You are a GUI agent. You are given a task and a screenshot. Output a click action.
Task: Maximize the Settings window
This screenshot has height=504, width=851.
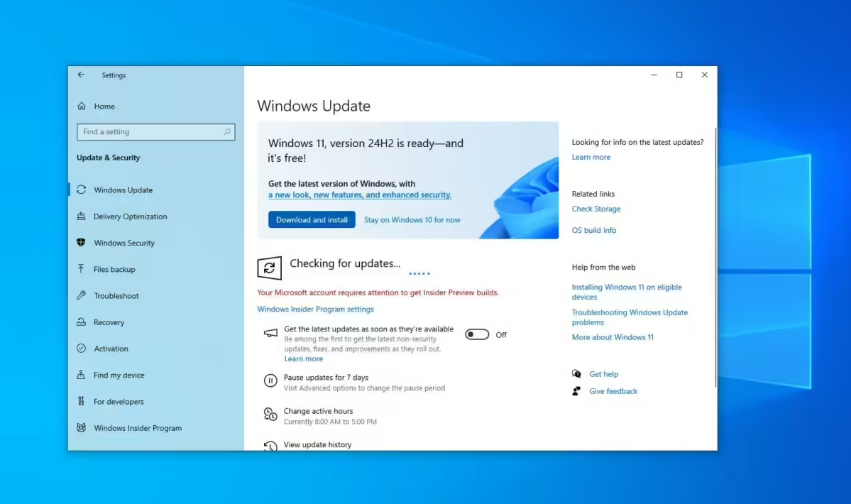pyautogui.click(x=679, y=75)
